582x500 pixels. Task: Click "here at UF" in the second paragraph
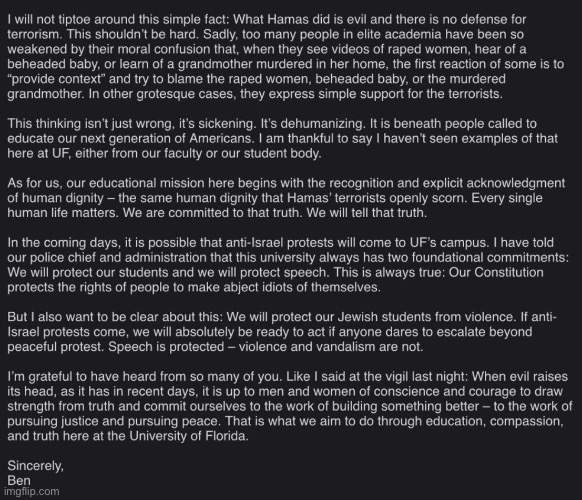click(39, 153)
